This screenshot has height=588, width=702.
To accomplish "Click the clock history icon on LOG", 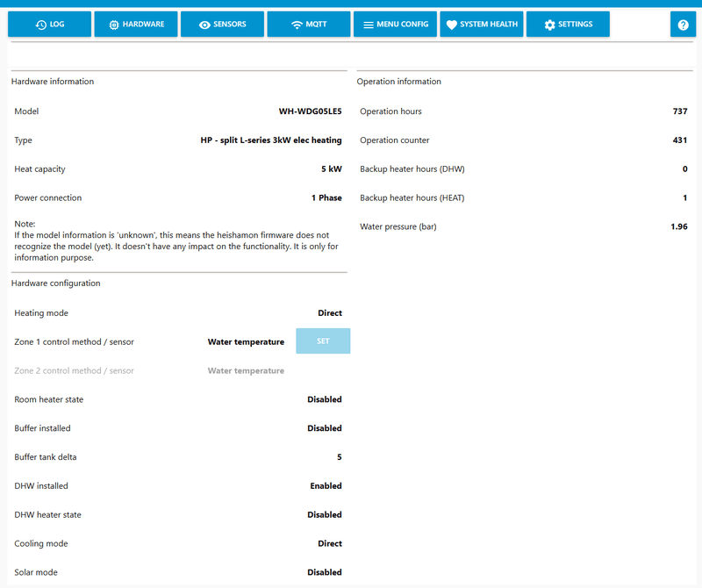I will (40, 25).
